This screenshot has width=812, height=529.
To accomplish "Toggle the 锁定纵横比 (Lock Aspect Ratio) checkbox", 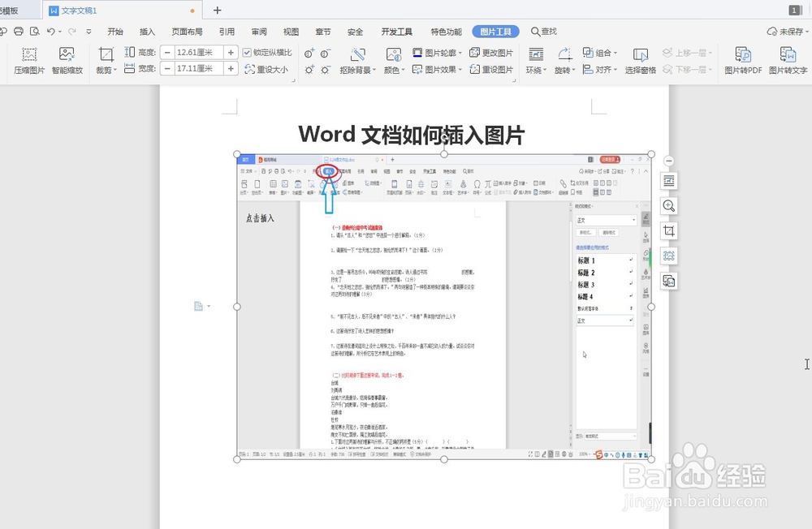I will point(247,52).
